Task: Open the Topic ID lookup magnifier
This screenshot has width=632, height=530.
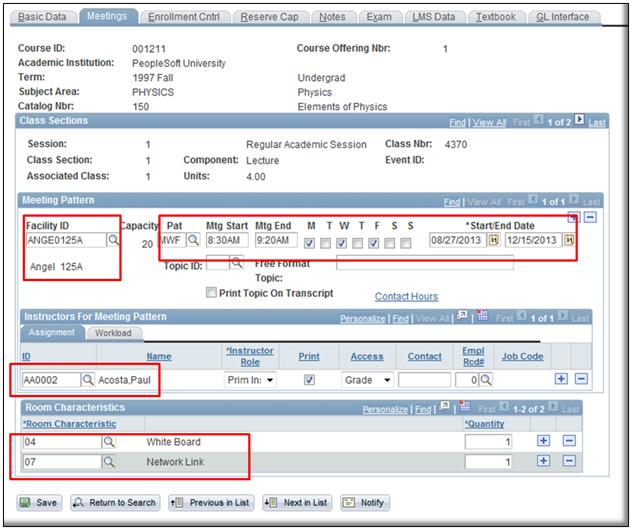Action: tap(237, 262)
